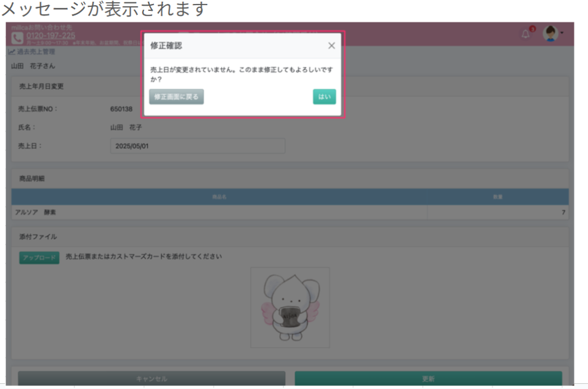Viewport: 588px width, 389px height.
Task: Click the 商品名 column header
Action: click(x=219, y=197)
